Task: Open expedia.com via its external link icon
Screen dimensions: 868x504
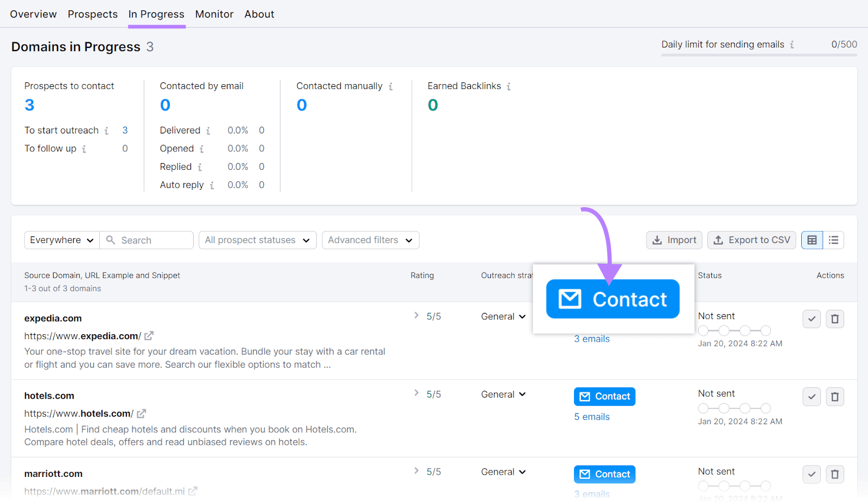Action: 149,335
